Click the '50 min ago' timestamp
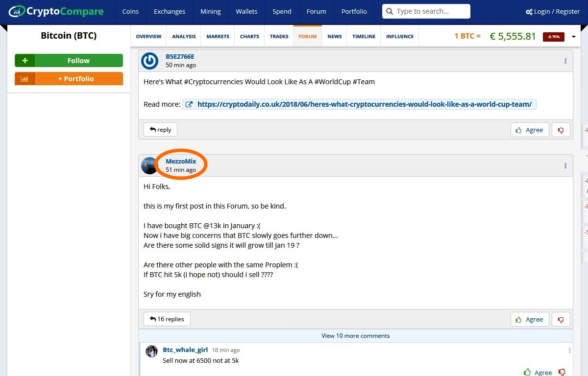 [x=181, y=65]
